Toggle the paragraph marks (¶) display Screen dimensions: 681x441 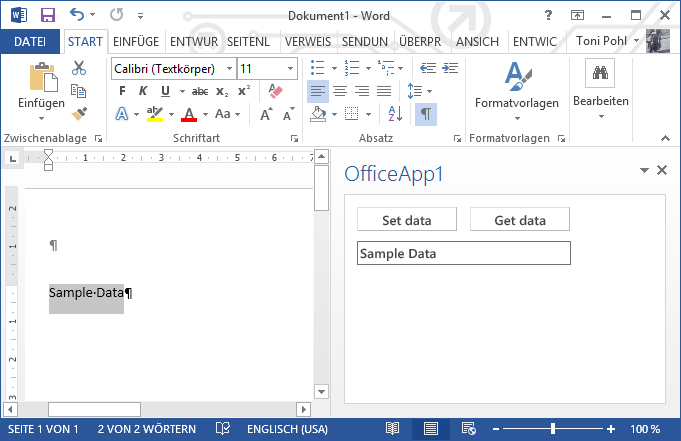tap(425, 114)
